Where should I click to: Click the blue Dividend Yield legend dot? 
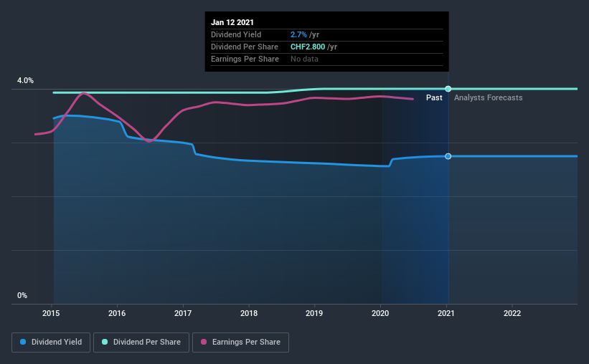pos(23,342)
